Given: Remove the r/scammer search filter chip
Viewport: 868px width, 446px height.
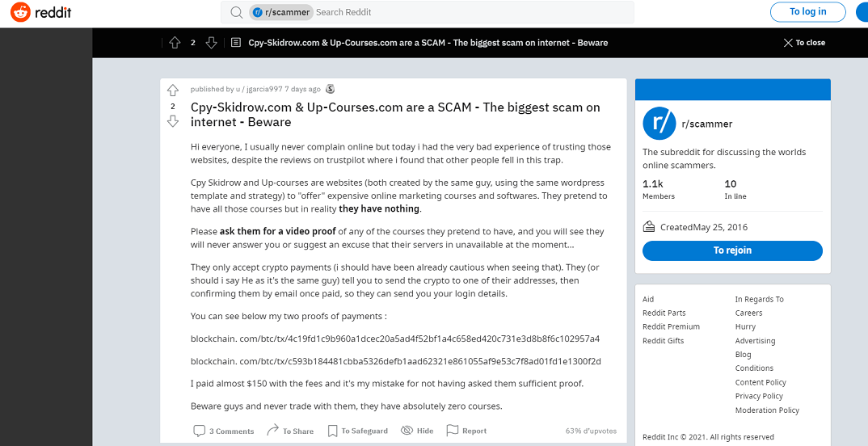Looking at the screenshot, I should [281, 12].
